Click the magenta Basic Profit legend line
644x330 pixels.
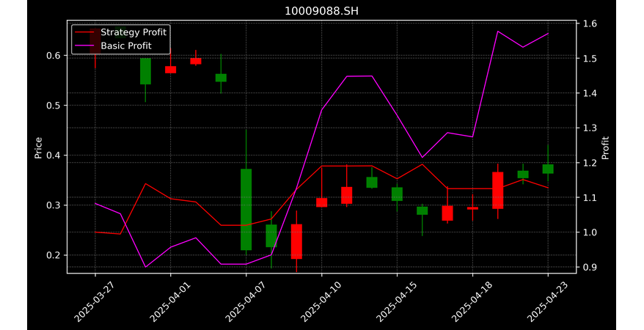pyautogui.click(x=84, y=46)
